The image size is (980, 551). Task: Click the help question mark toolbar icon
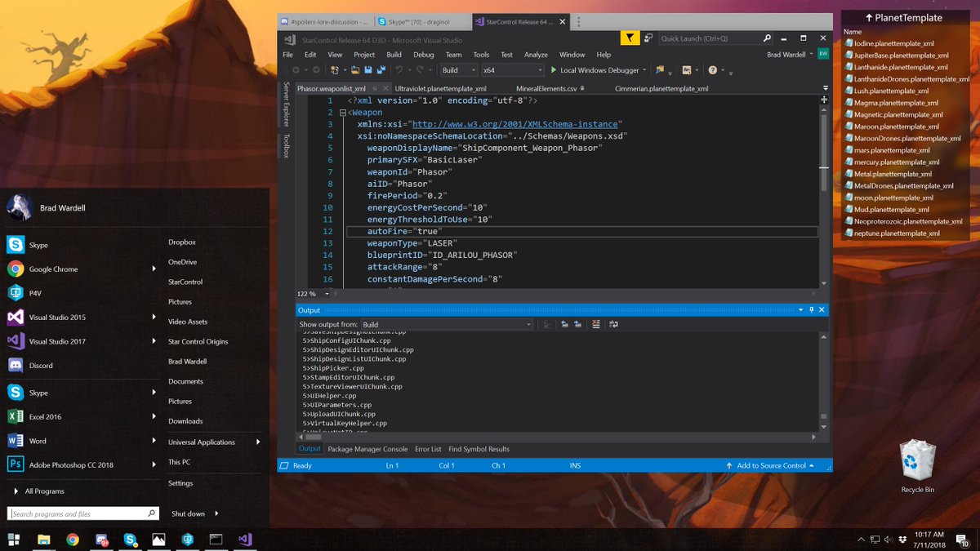click(712, 70)
